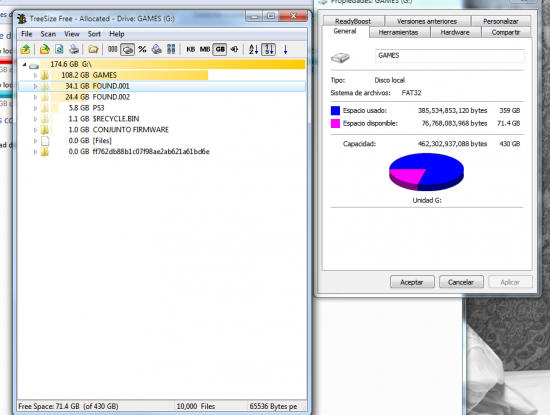Click the open folder scan icon
The image size is (550, 415).
(x=45, y=49)
